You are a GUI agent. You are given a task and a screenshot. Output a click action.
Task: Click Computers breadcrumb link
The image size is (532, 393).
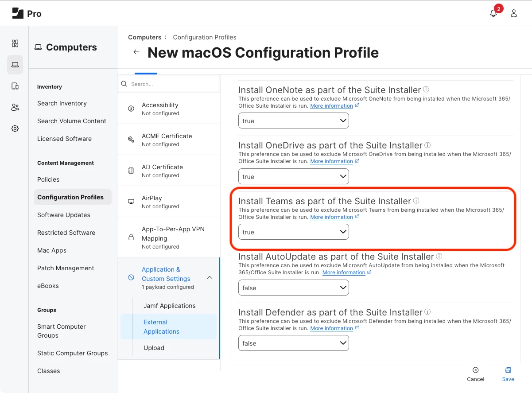[x=145, y=37]
